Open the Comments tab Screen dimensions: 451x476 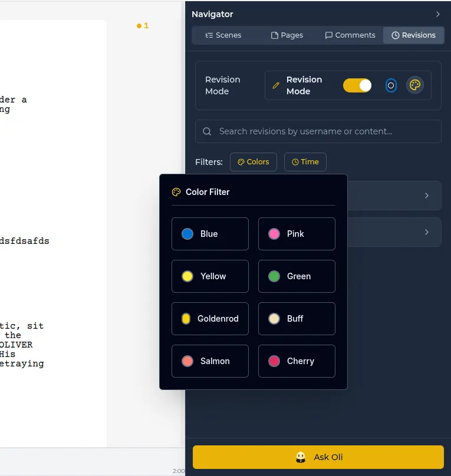[350, 35]
